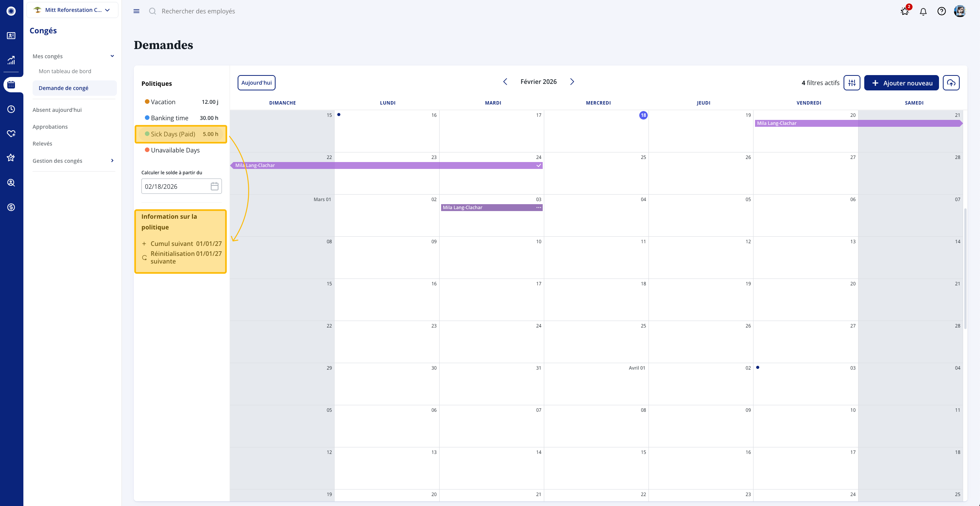Open starred favorites with red badge
Viewport: 980px width, 506px height.
(905, 11)
